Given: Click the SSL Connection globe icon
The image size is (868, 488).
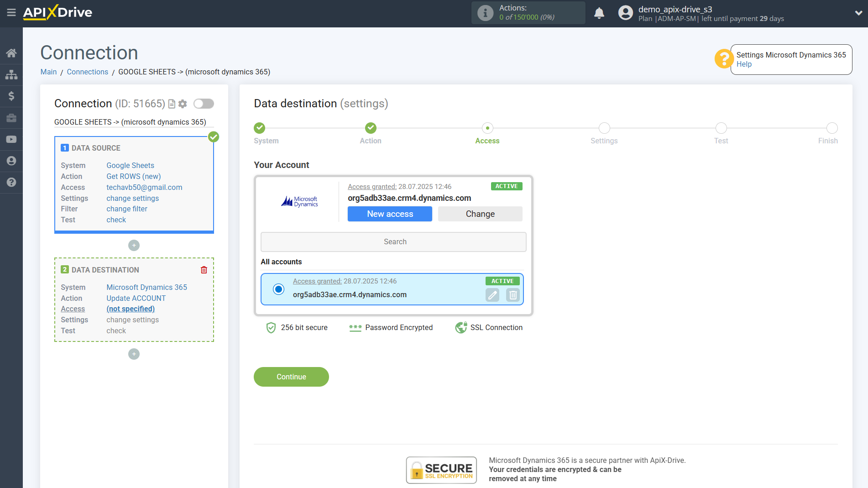Looking at the screenshot, I should click(461, 328).
